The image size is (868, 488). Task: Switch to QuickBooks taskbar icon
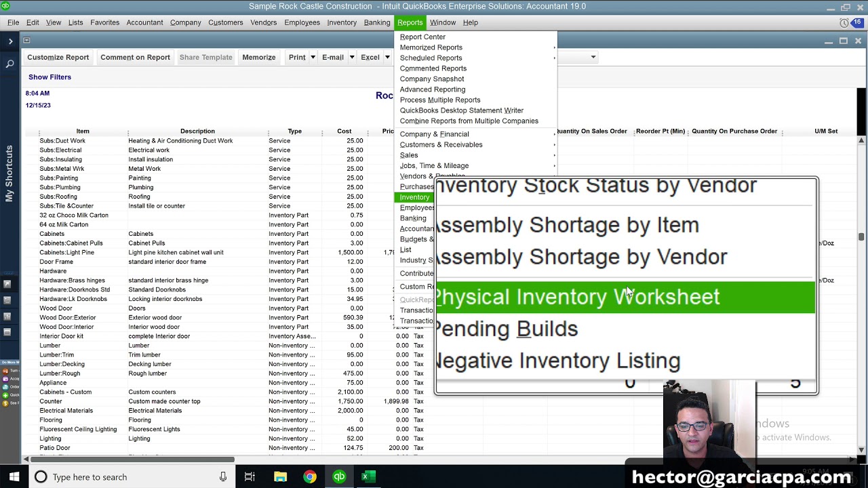coord(339,477)
